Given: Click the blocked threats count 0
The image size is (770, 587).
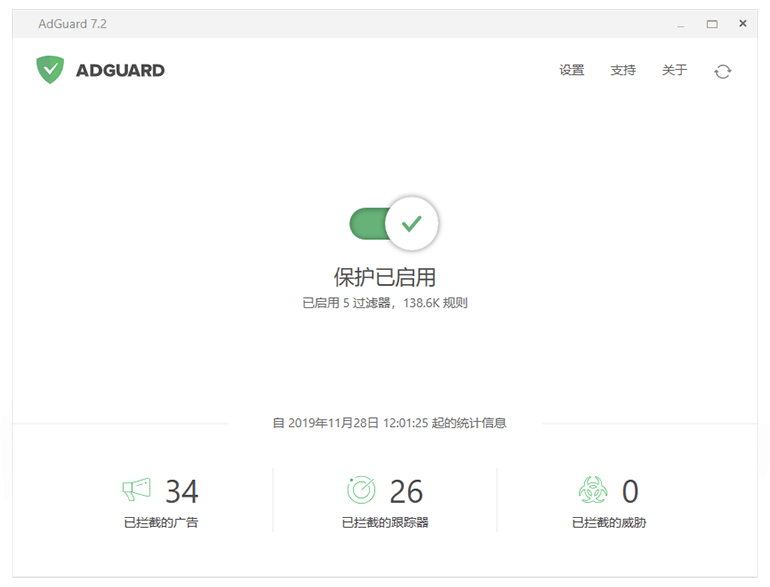Looking at the screenshot, I should [x=630, y=491].
